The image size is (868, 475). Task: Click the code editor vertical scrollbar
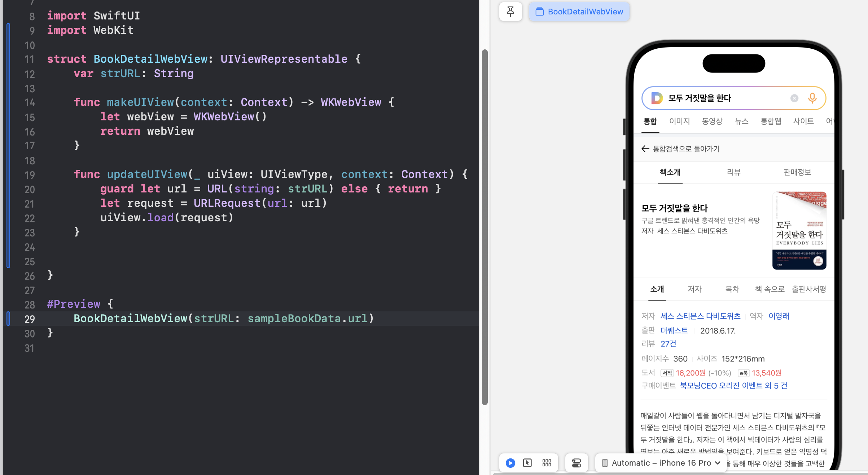(x=485, y=227)
